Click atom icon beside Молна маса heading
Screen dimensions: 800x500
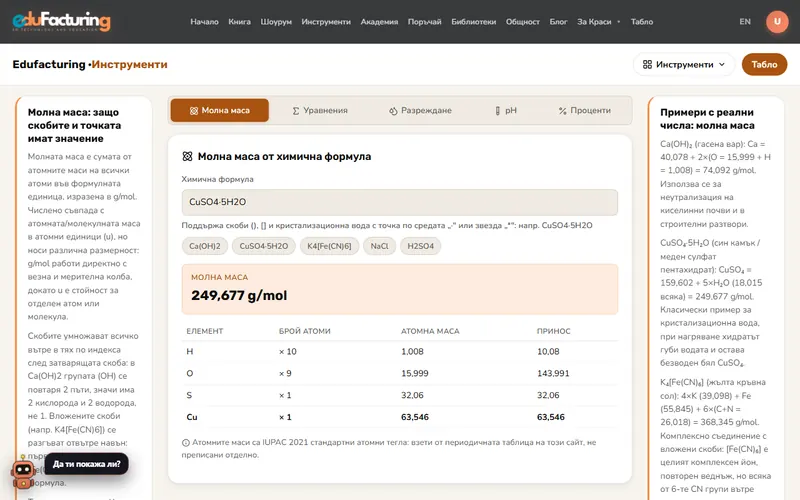(187, 157)
